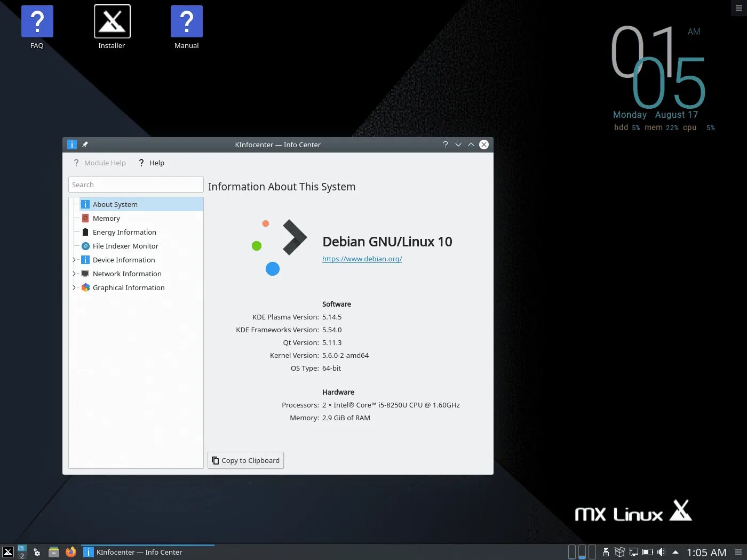
Task: Click the Device Information info icon
Action: (85, 260)
